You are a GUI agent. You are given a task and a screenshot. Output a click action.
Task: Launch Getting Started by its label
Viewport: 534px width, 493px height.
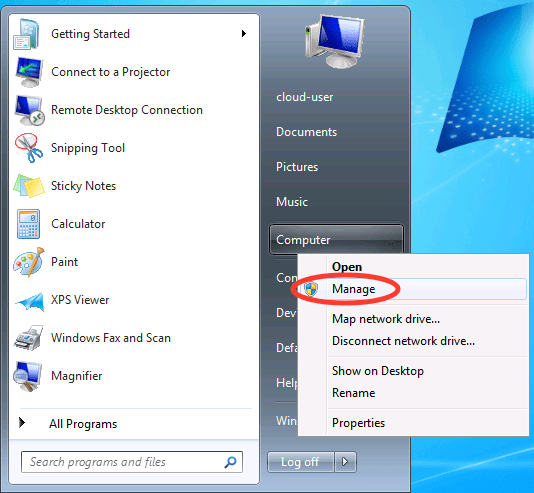click(90, 34)
